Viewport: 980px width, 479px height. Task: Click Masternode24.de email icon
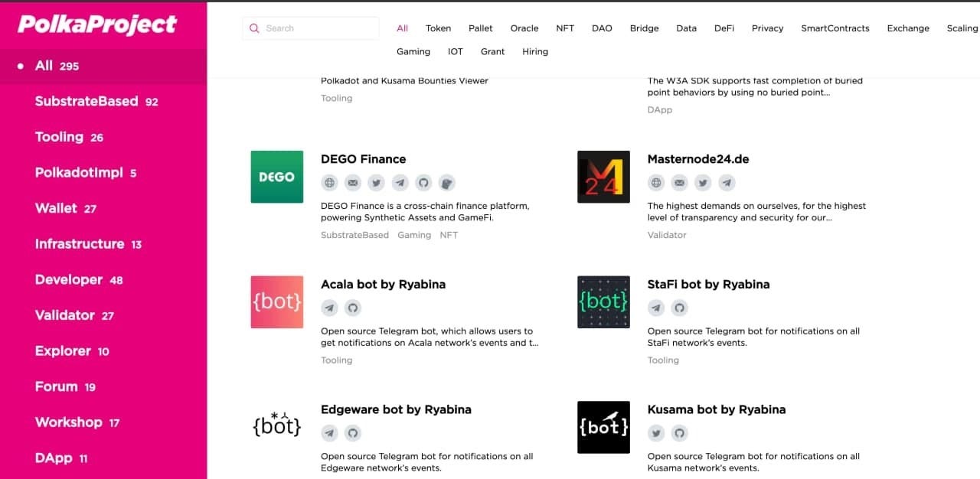point(679,183)
